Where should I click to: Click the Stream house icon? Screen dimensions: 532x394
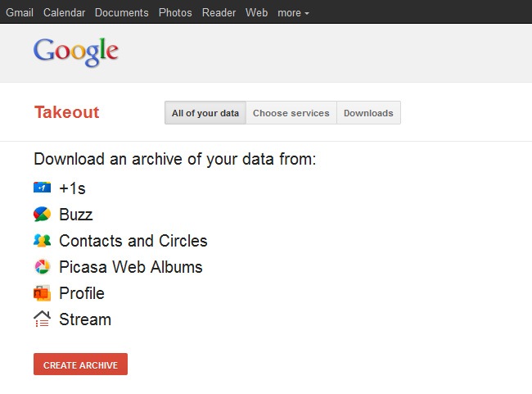click(42, 319)
